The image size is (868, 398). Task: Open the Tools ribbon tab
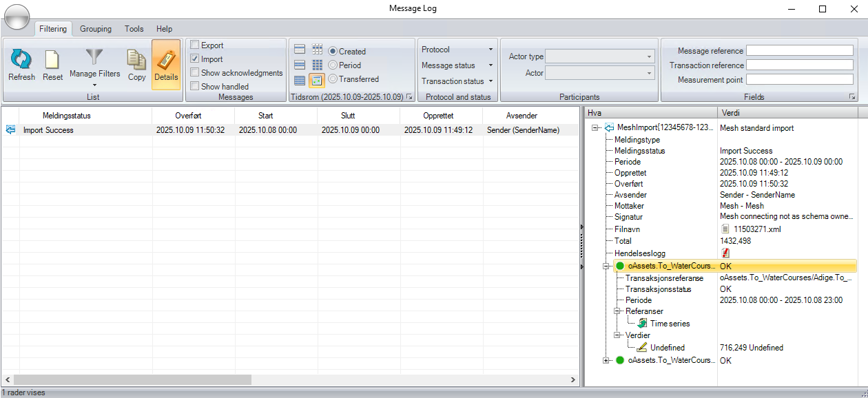(x=134, y=29)
